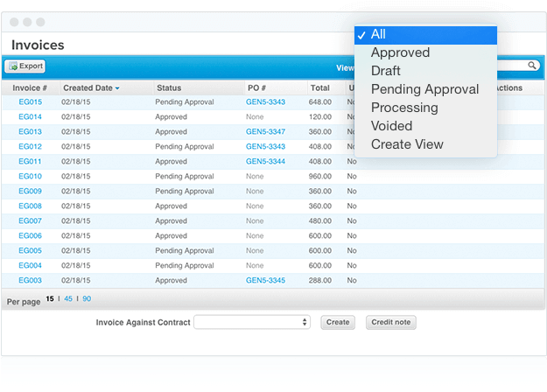The height and width of the screenshot is (392, 547).
Task: Select Pending Approval view option
Action: tap(424, 89)
